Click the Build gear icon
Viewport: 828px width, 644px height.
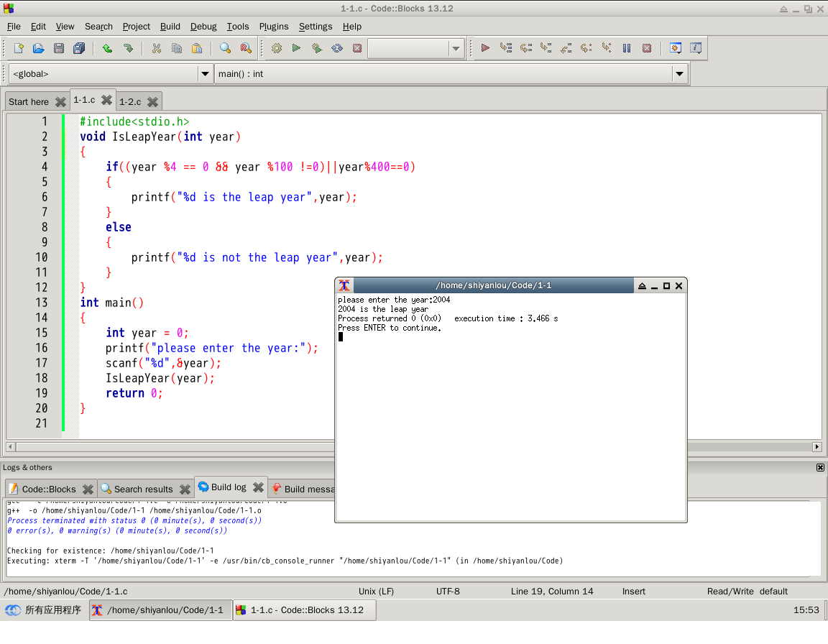(276, 48)
